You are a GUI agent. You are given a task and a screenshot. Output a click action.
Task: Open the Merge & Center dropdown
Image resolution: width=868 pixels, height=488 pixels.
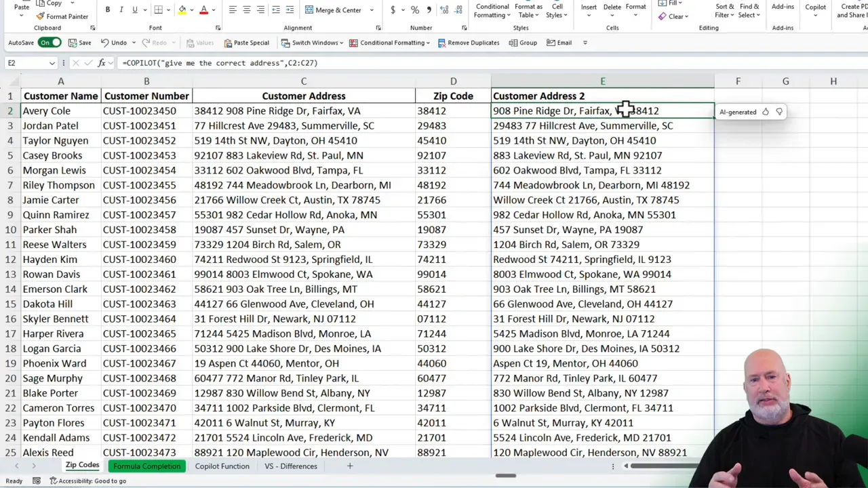tap(371, 11)
